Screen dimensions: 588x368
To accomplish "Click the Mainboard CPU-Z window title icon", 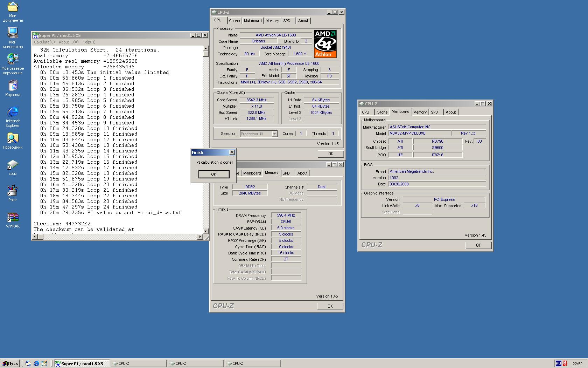I will [362, 103].
